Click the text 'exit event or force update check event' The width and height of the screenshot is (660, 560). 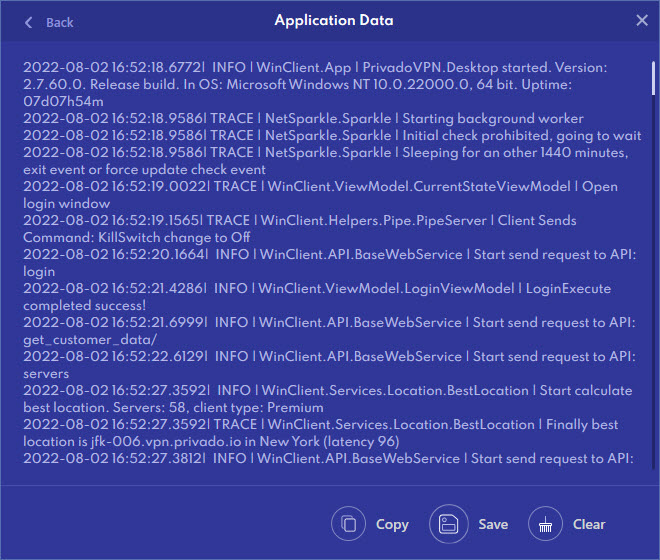click(x=144, y=170)
